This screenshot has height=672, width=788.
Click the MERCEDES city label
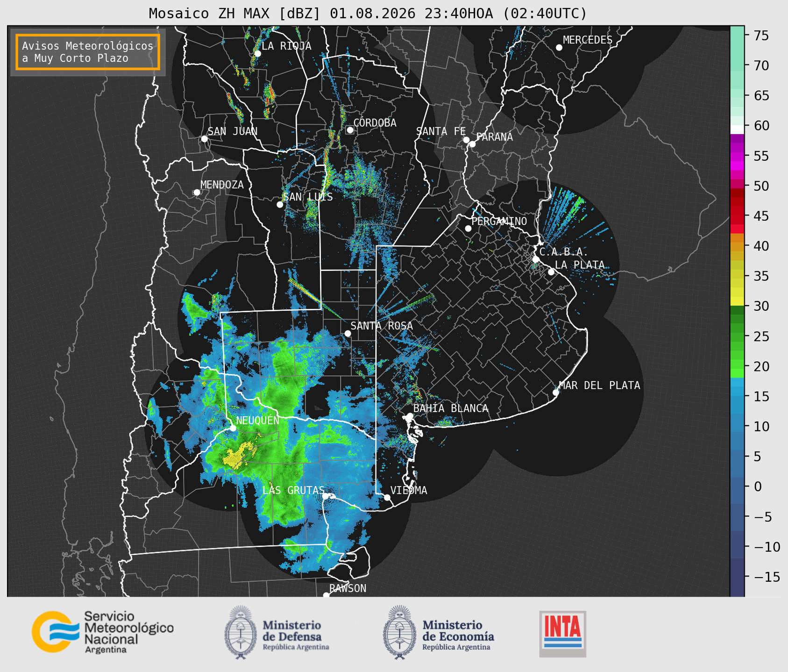point(587,40)
